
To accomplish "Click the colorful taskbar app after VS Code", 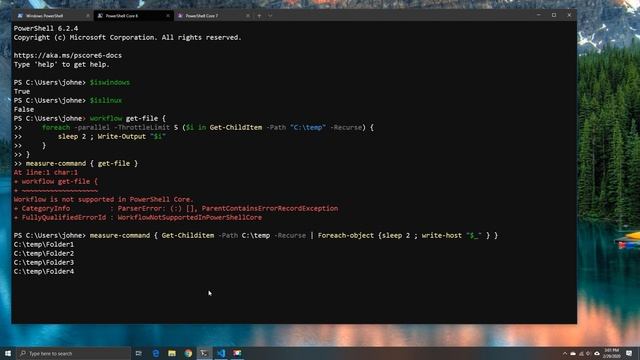I will (237, 353).
